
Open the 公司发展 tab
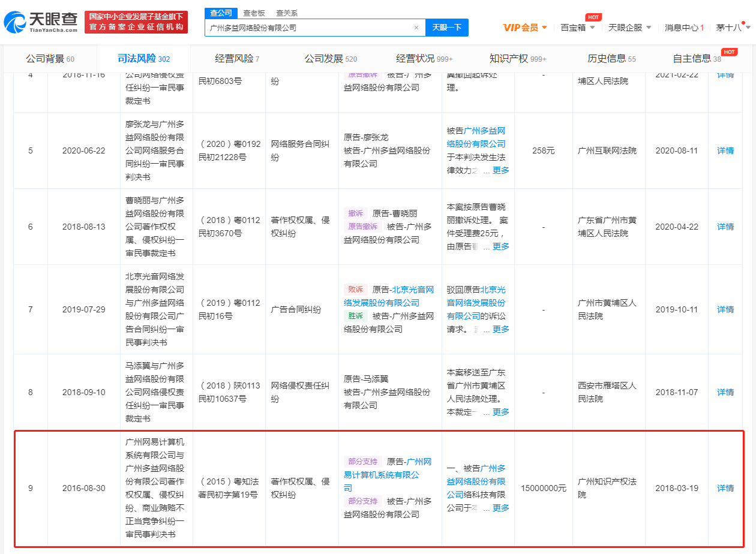331,59
